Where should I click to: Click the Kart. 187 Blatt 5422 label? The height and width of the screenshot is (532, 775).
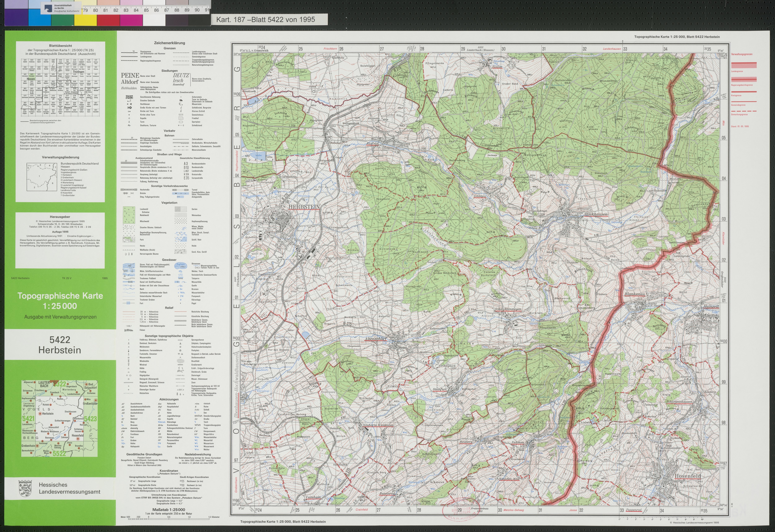pos(266,20)
